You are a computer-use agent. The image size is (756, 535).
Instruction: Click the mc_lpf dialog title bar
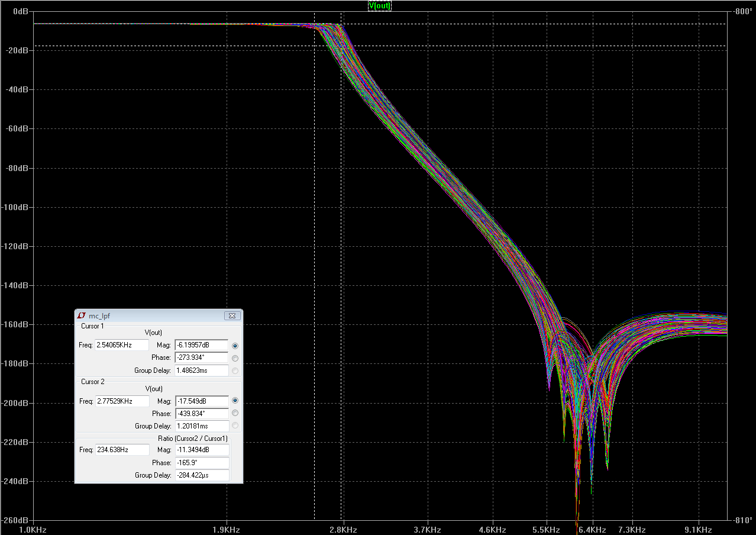tap(154, 316)
